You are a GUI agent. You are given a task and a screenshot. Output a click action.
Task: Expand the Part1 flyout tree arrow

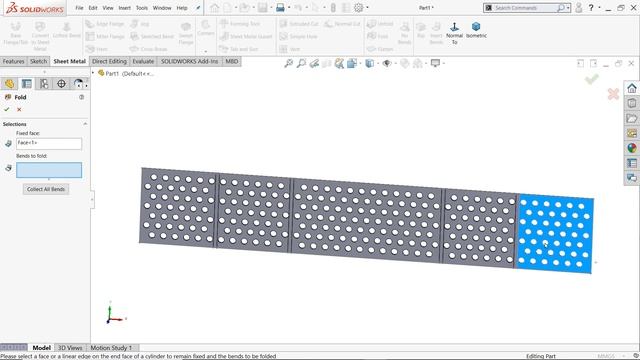(93, 73)
